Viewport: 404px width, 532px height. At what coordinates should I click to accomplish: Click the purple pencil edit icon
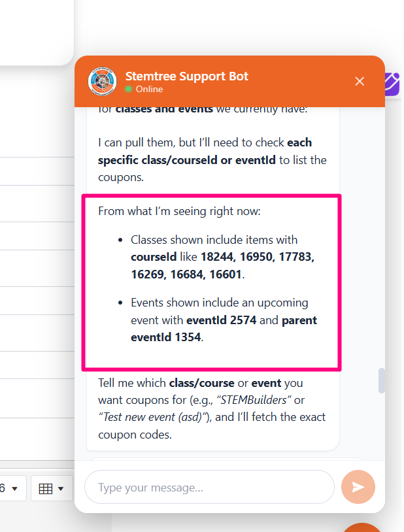tap(393, 84)
